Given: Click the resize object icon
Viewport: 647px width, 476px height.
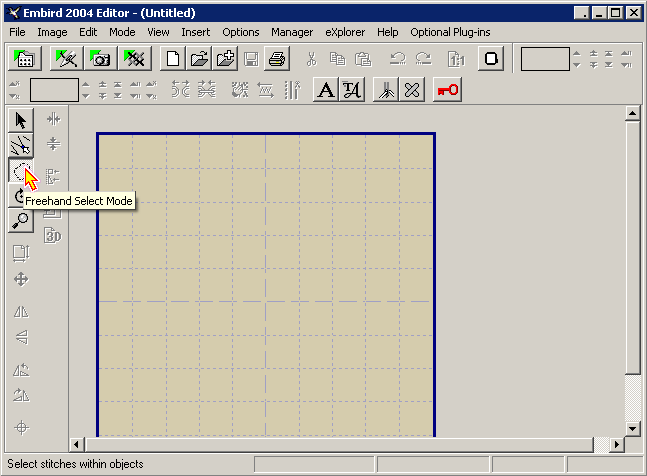Looking at the screenshot, I should pyautogui.click(x=21, y=254).
